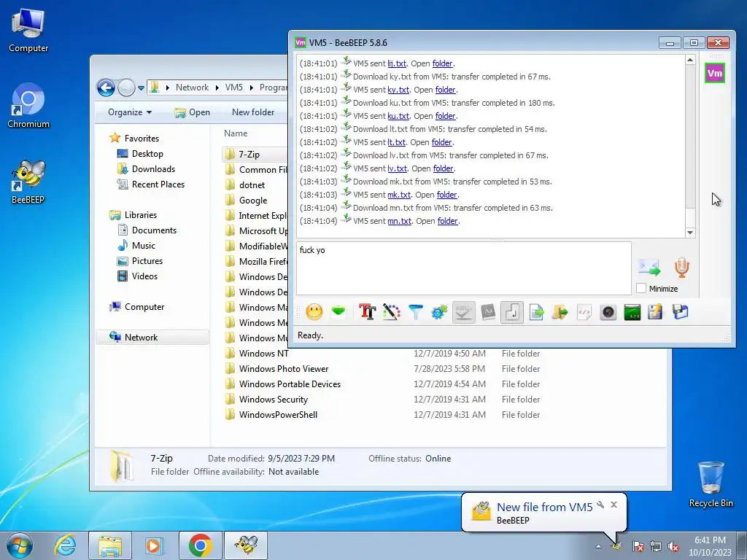
Task: Select the Windows Photo Viewer folder
Action: 284,368
